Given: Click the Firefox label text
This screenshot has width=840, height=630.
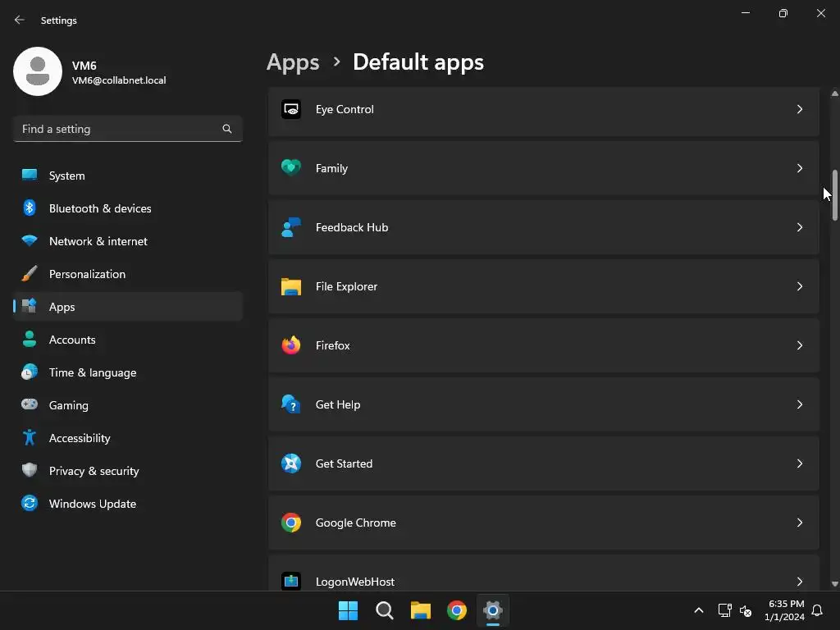Looking at the screenshot, I should coord(333,345).
